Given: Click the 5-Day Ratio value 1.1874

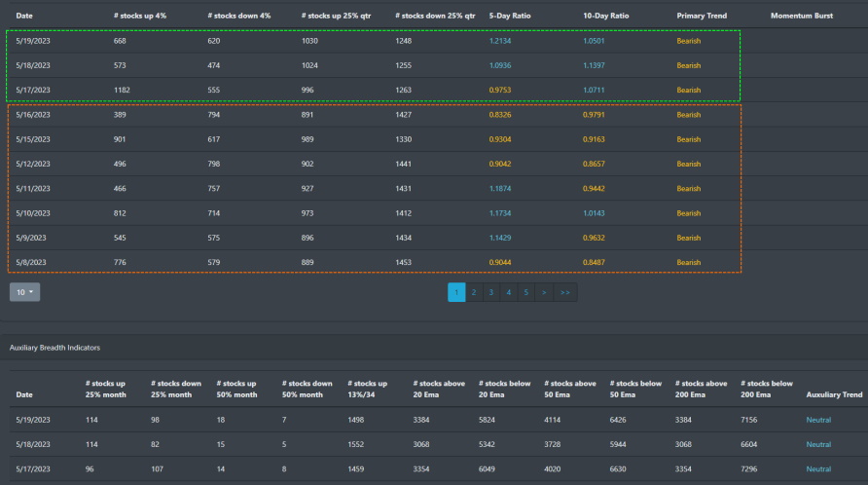Looking at the screenshot, I should (500, 189).
